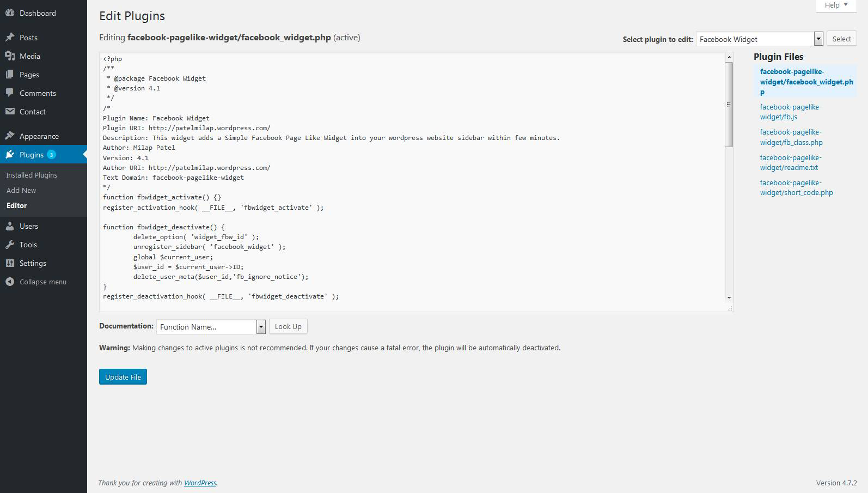The width and height of the screenshot is (868, 493).
Task: Click the Plugins menu label
Action: (x=32, y=155)
